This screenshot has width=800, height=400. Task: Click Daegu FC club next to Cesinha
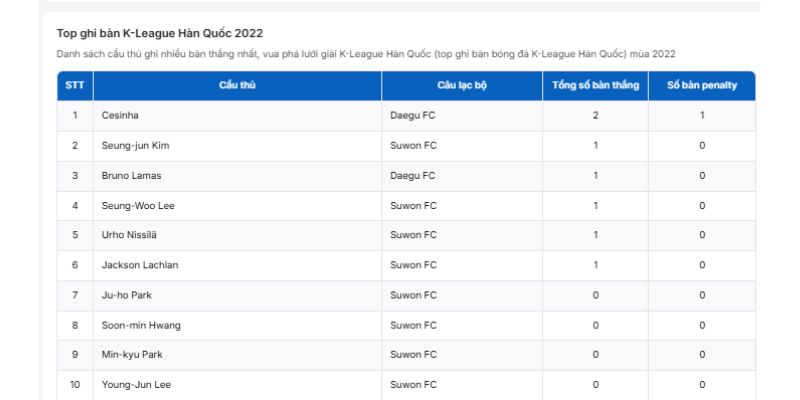coord(413,116)
